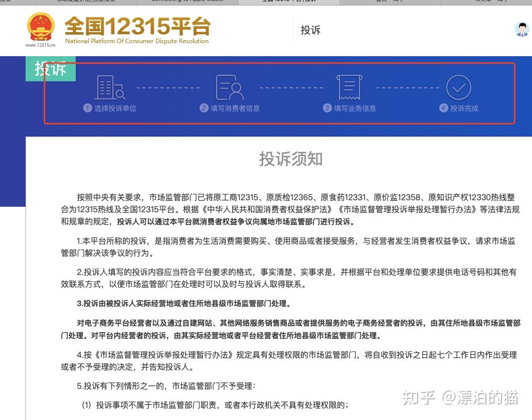
Task: Click the 投诉 header label
Action: [310, 30]
